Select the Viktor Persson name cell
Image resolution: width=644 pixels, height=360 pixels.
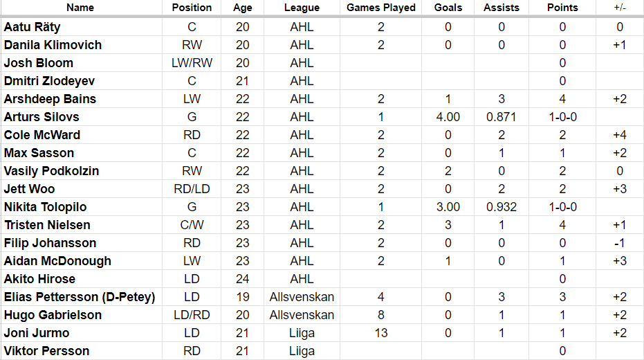click(x=46, y=351)
